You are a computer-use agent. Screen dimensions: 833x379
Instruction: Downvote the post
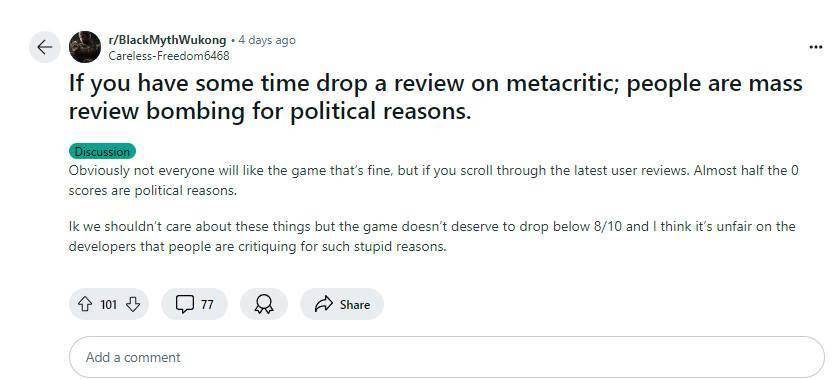[133, 304]
